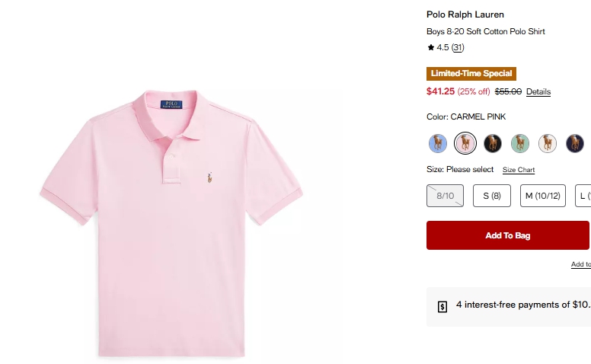
Task: Click the interest-free payments dollar icon
Action: click(442, 306)
